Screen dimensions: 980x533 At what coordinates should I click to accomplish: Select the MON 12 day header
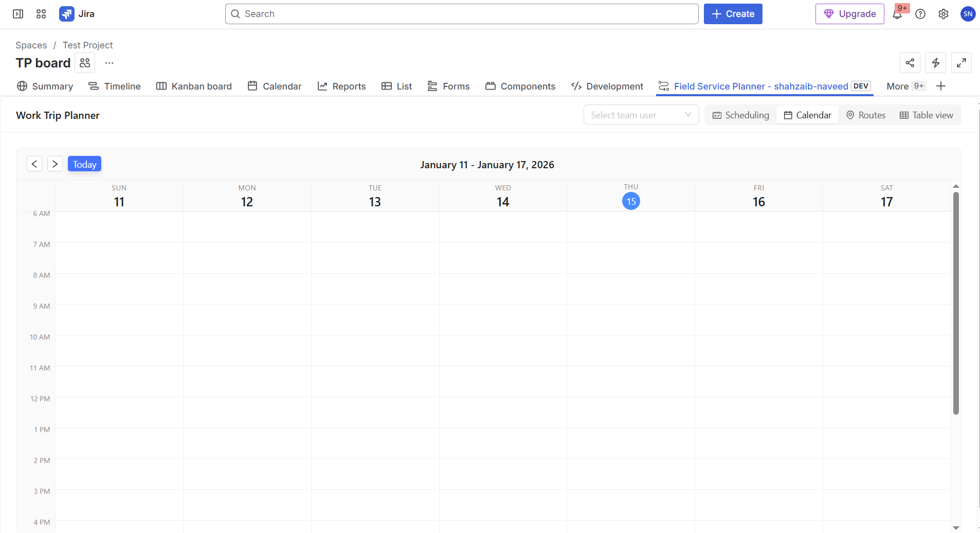pyautogui.click(x=247, y=196)
